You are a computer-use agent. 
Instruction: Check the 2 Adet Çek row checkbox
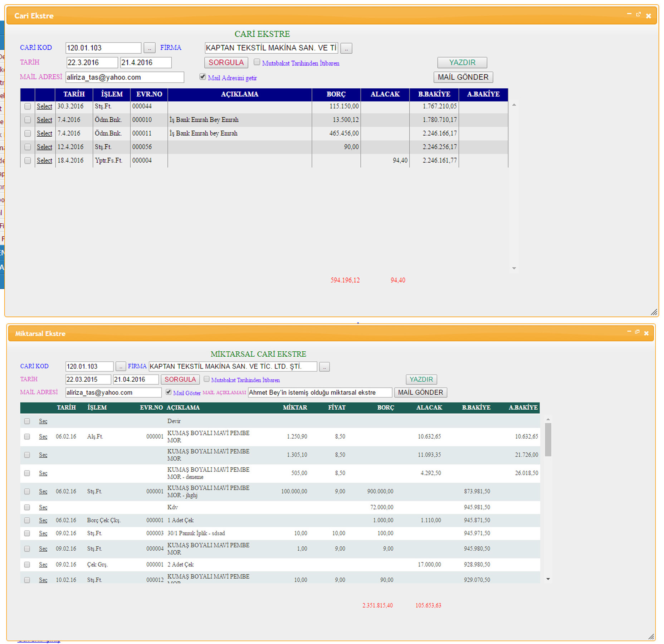(x=27, y=565)
